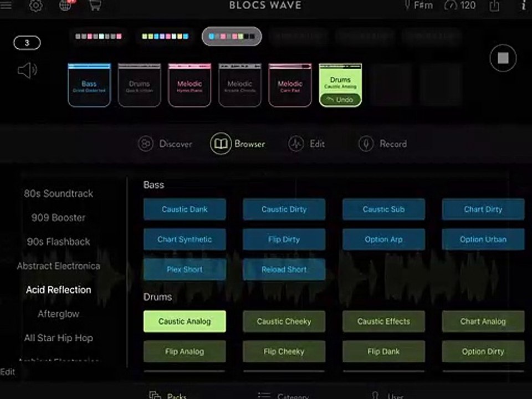Viewport: 532px width, 399px height.
Task: Choose the Flip Cheeky drum loop
Action: [284, 351]
